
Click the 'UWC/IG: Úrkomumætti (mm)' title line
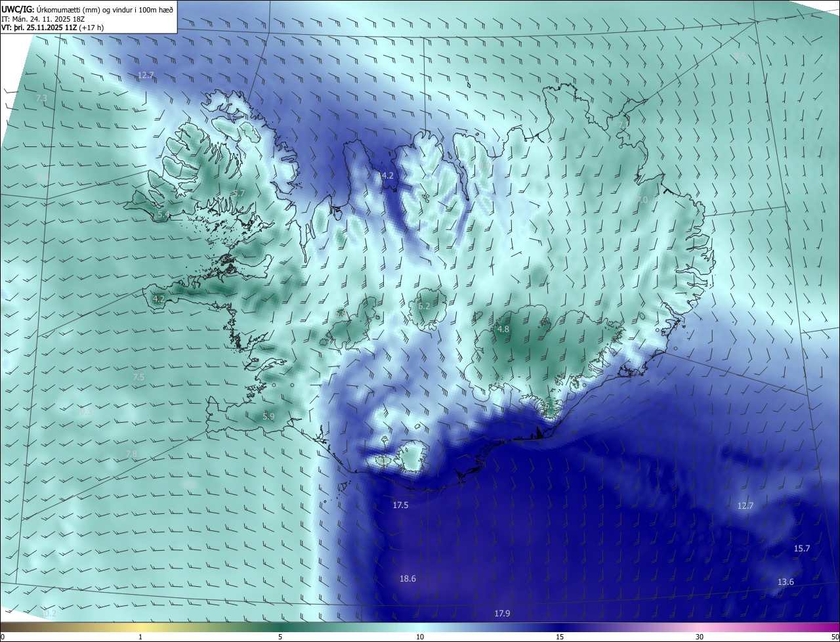[x=87, y=9]
